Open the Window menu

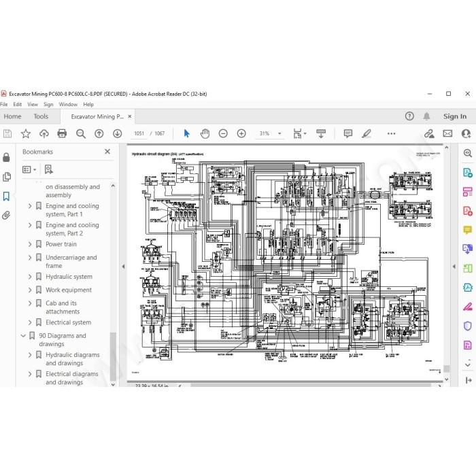68,105
